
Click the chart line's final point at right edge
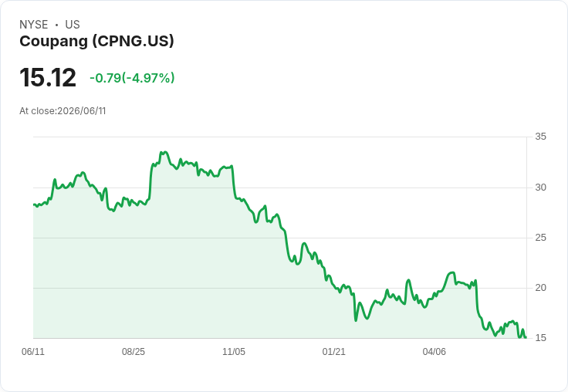526,337
